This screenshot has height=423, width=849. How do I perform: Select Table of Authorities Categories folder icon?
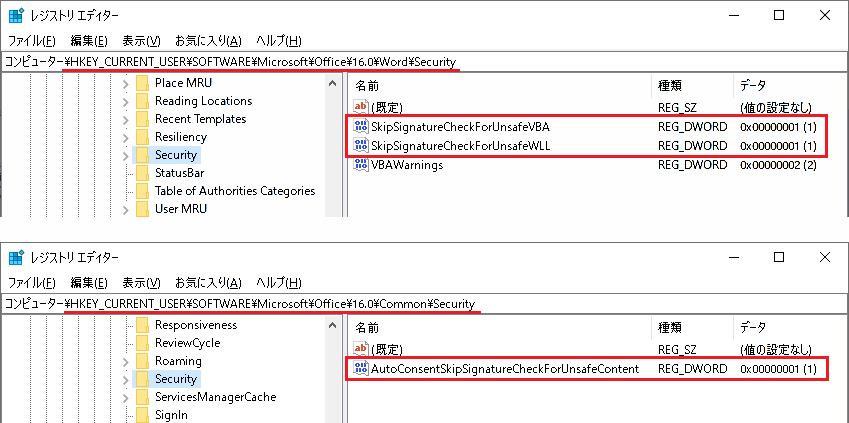pos(142,191)
